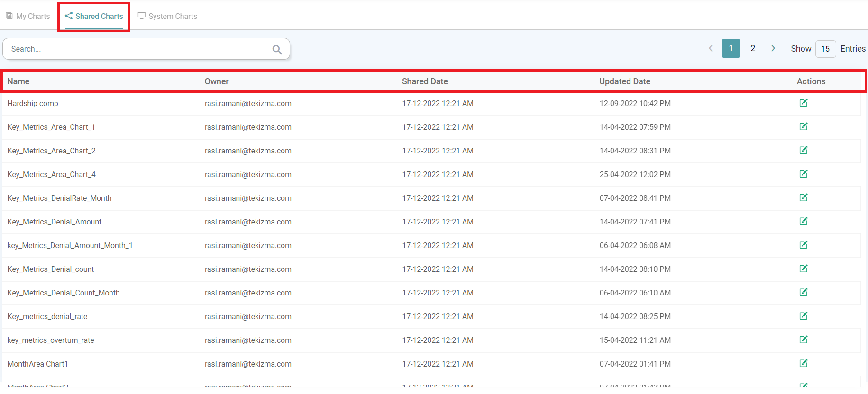This screenshot has height=394, width=868.
Task: Change the entries count box showing 15
Action: (825, 49)
